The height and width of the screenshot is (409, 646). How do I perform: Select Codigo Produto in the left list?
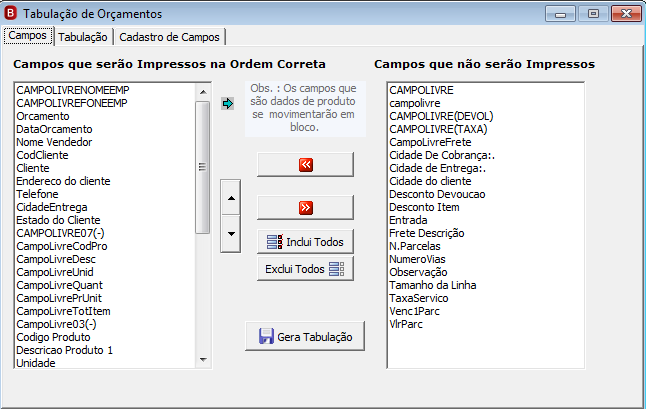(x=53, y=337)
